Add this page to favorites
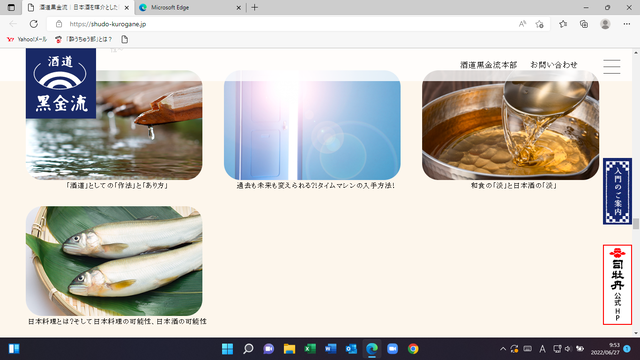 540,24
